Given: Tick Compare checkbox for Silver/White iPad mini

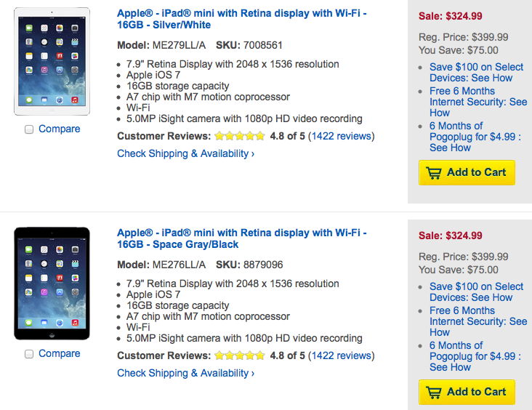Looking at the screenshot, I should [x=29, y=129].
